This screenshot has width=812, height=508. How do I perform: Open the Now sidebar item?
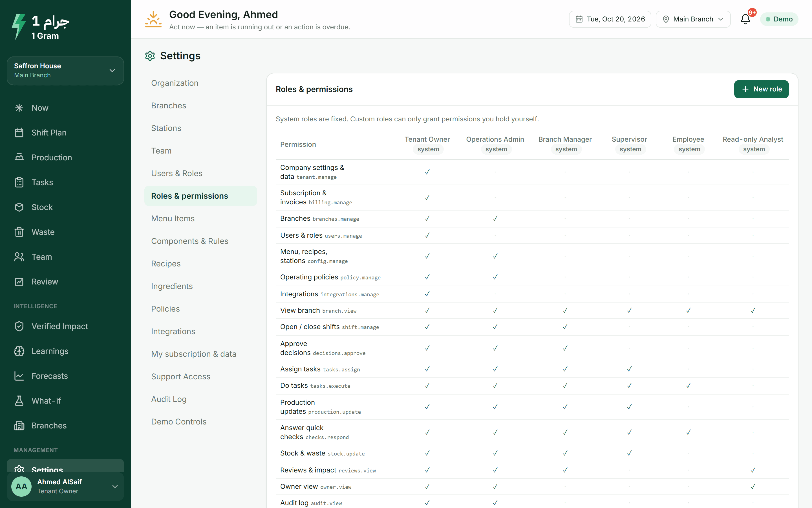click(65, 108)
